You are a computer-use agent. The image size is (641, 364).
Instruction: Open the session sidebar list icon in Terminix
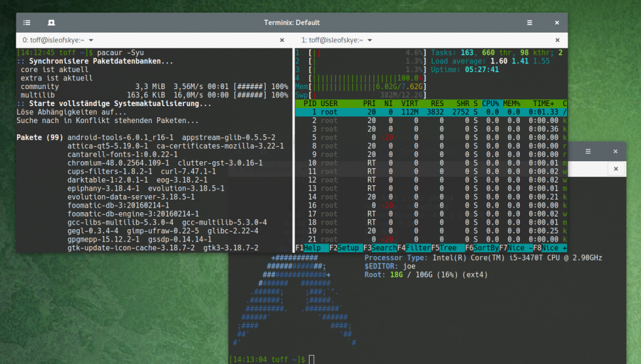pyautogui.click(x=26, y=23)
